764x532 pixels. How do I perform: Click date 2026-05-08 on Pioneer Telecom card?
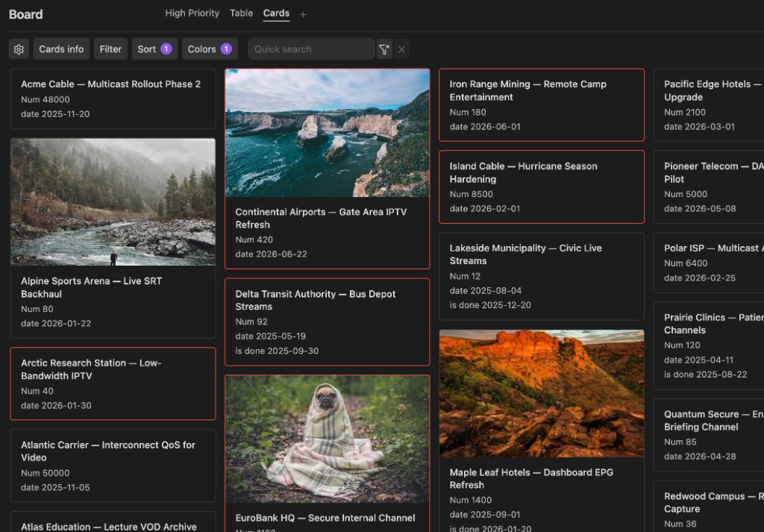coord(700,208)
